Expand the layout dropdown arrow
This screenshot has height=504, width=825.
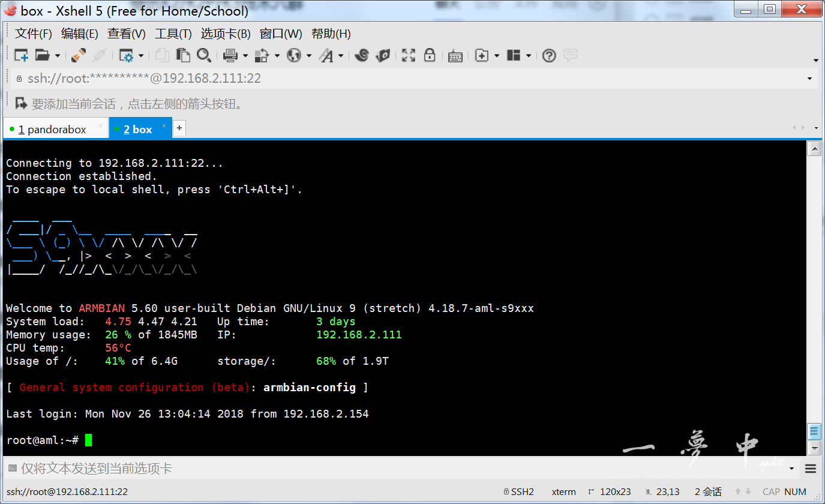click(x=529, y=56)
